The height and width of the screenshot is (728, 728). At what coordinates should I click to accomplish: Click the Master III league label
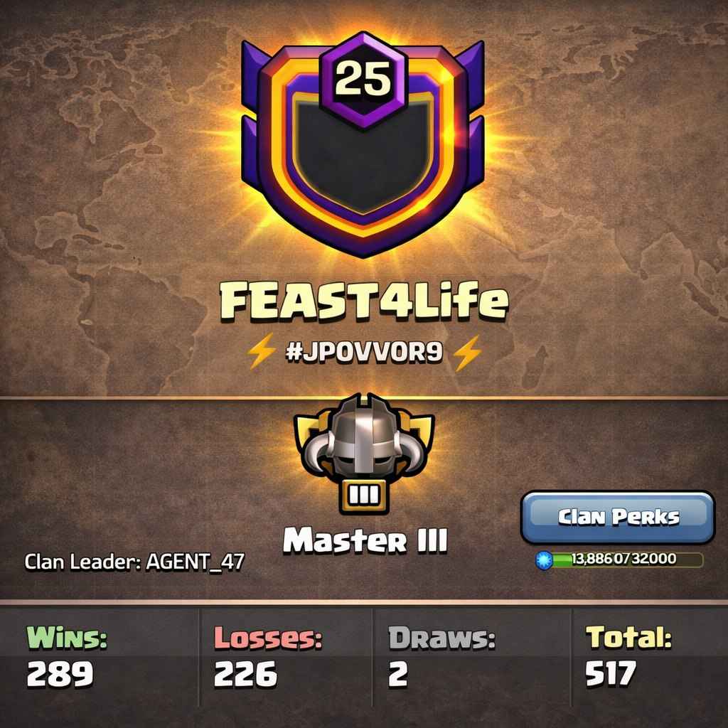(x=365, y=541)
